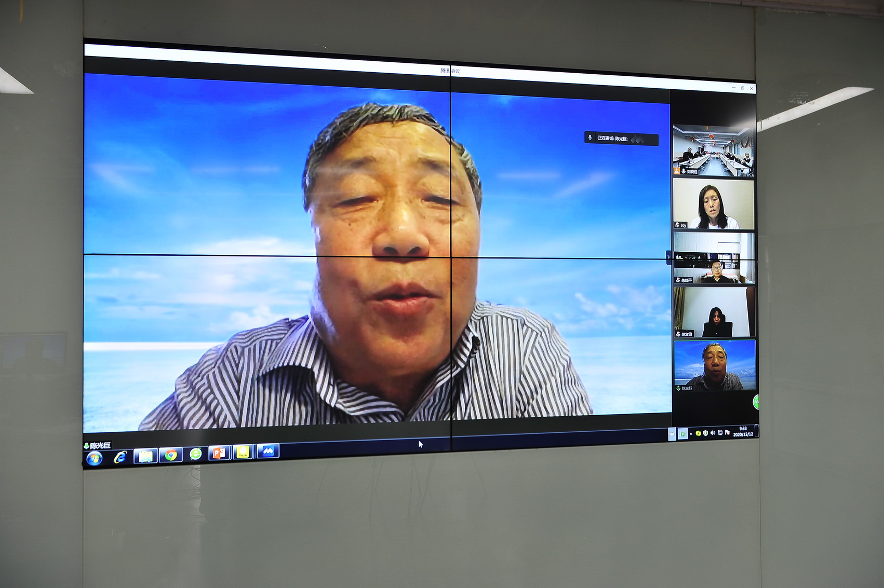Click the microphone icon in speaking indicator

[x=590, y=138]
